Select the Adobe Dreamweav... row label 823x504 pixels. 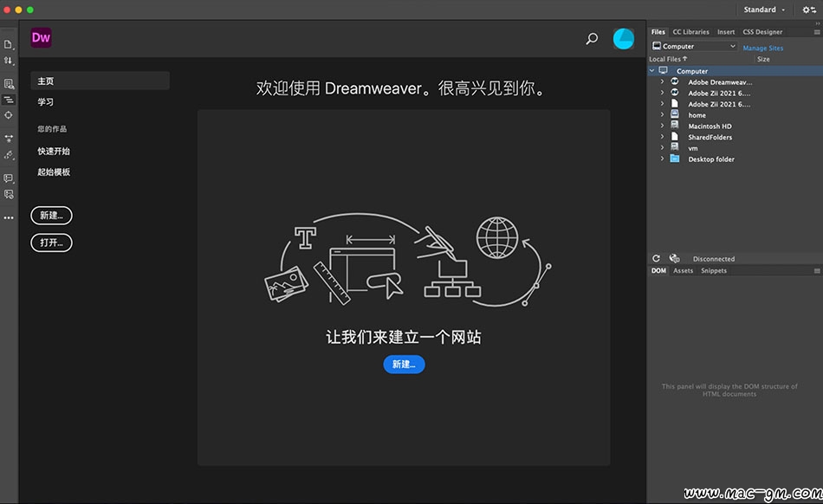[x=720, y=81]
